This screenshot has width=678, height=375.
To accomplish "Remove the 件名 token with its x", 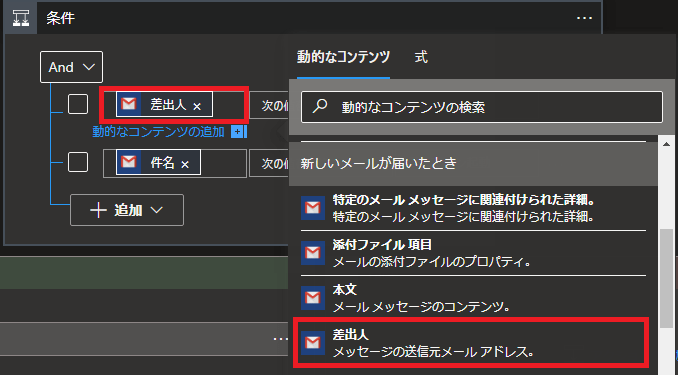I will tap(185, 164).
